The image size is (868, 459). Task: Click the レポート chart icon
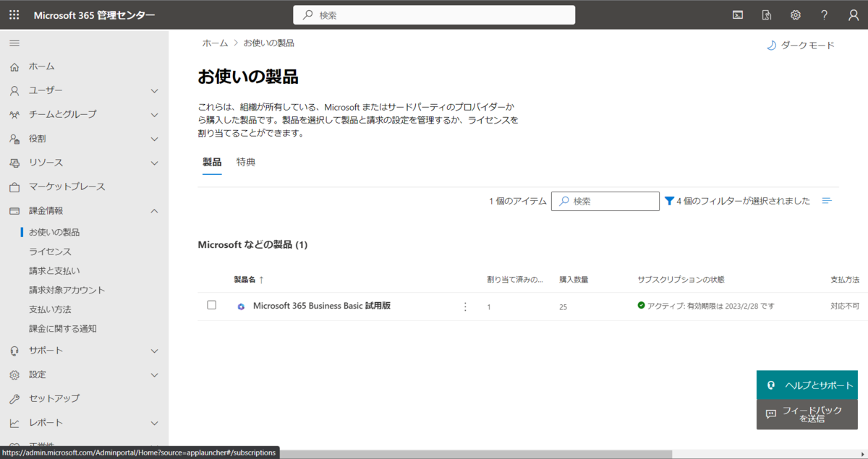14,423
